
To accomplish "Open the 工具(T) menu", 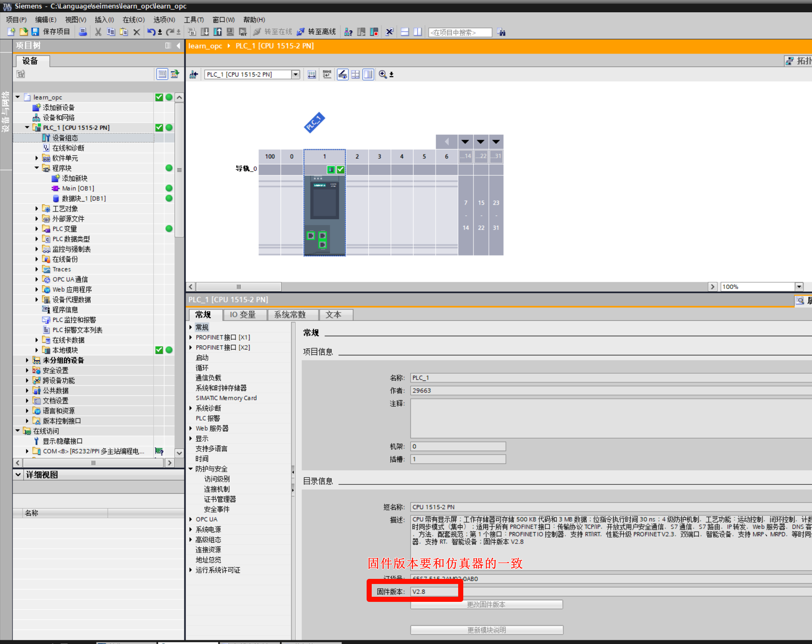I will 194,20.
